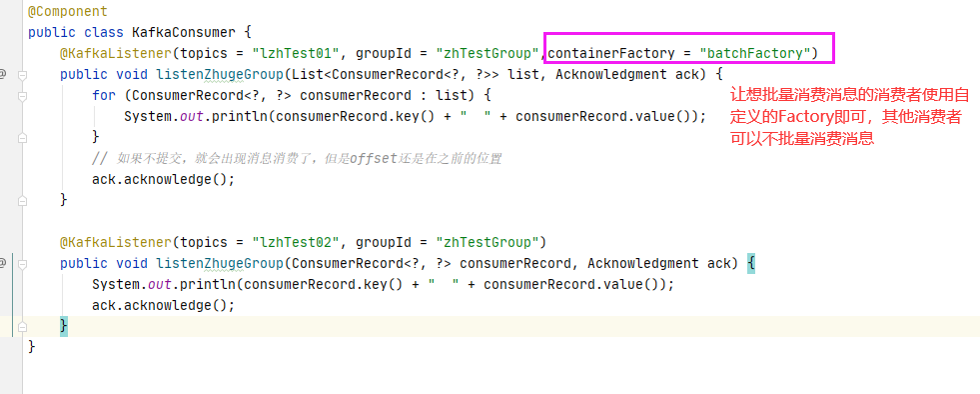Click gutter icon beside the batch listenZhugeGroup method
This screenshot has width=980, height=394.
(x=3, y=74)
